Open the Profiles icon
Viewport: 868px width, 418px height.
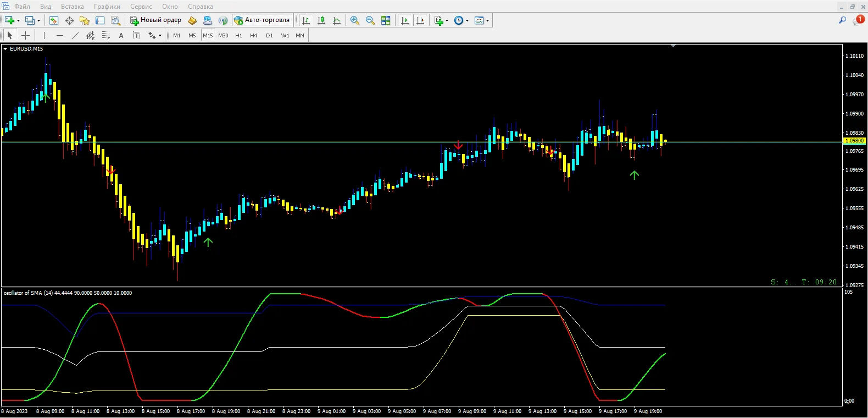[30, 20]
